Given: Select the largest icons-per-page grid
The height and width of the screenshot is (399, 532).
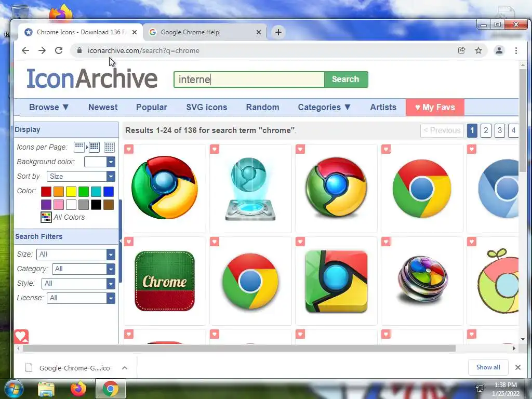Looking at the screenshot, I should coord(109,147).
